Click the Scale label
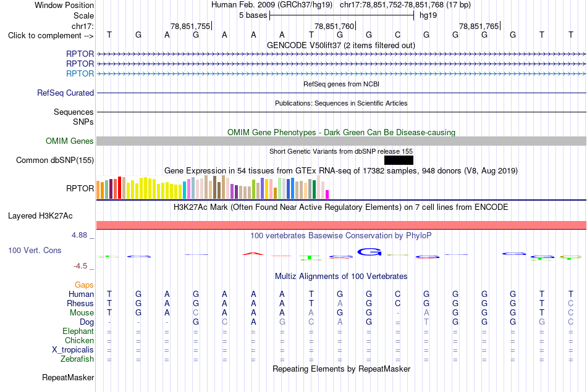Image resolution: width=587 pixels, height=392 pixels. point(84,15)
